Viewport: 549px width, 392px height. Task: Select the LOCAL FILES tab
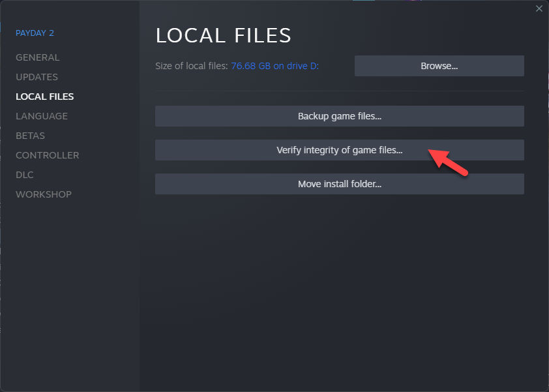pos(45,97)
